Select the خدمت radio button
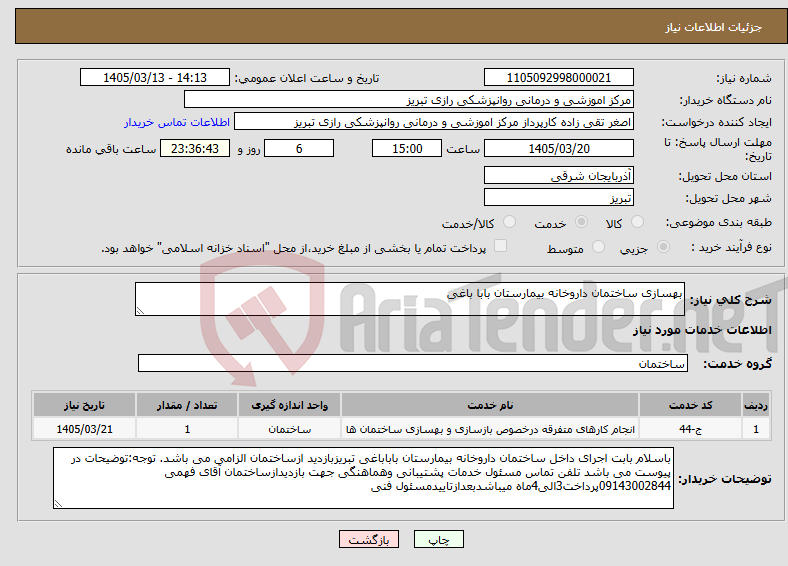The image size is (788, 566). (x=581, y=222)
